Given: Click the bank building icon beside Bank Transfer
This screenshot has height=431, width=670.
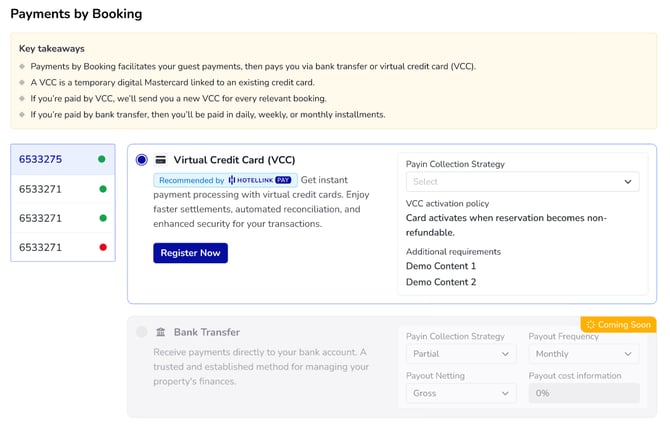Looking at the screenshot, I should tap(160, 332).
